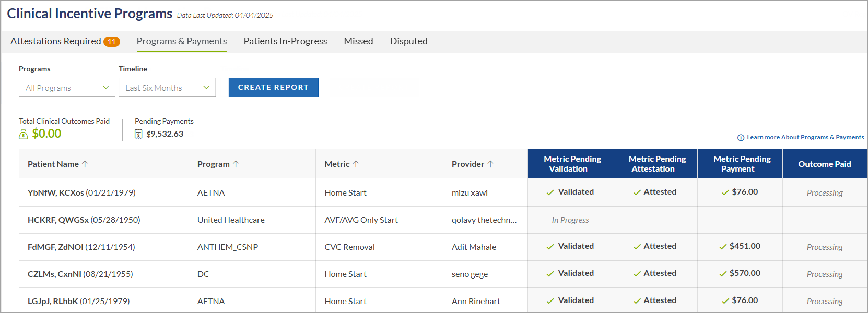The image size is (868, 313).
Task: Click the Program column sort arrow
Action: [236, 164]
